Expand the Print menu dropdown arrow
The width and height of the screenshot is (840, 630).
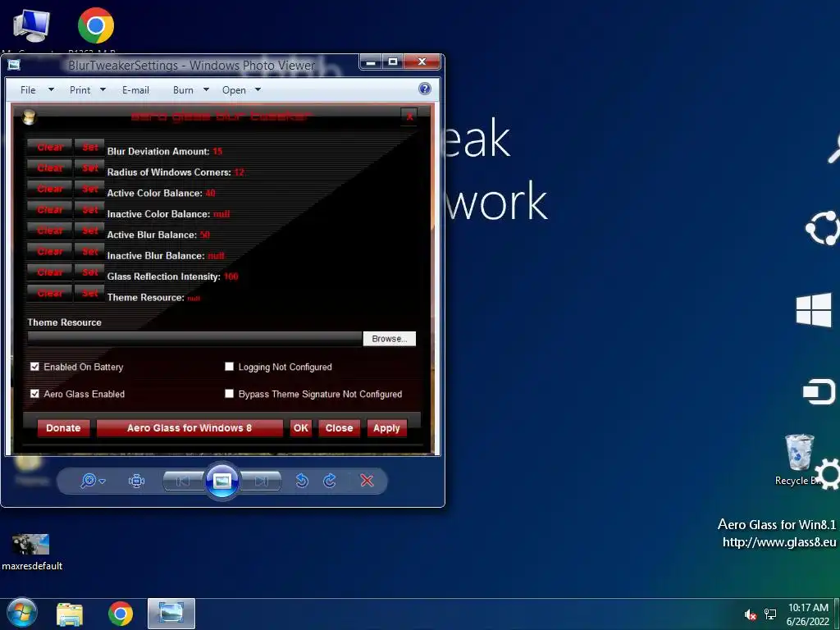pyautogui.click(x=103, y=90)
